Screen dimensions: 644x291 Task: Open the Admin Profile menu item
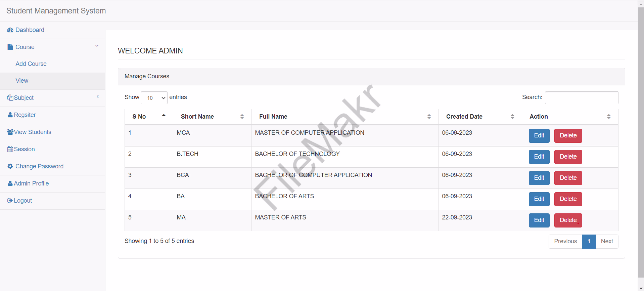tap(52, 183)
